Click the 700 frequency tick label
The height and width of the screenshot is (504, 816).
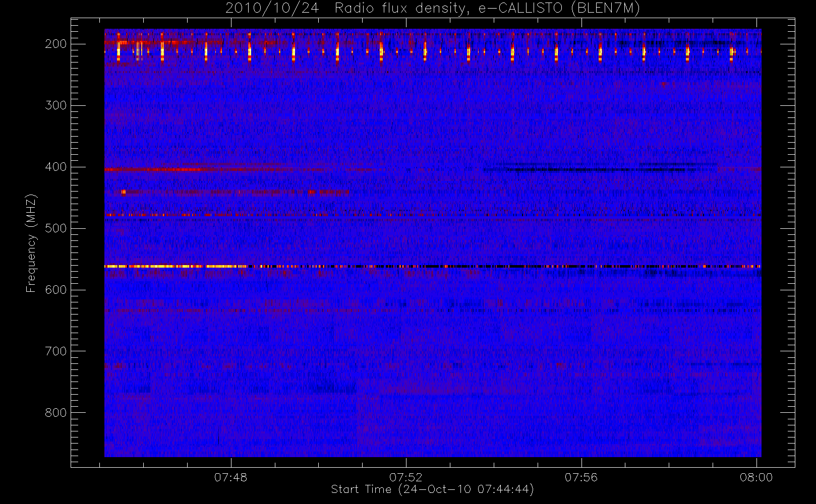[55, 351]
